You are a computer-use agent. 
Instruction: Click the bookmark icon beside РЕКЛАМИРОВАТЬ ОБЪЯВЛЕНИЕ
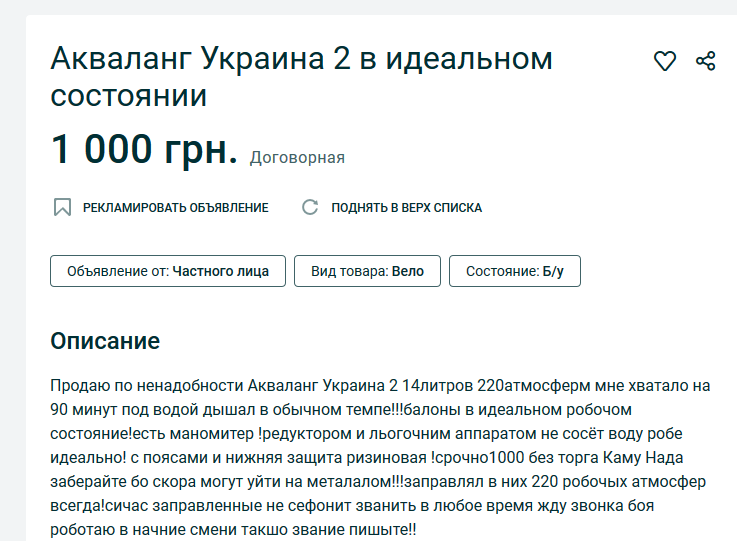[62, 208]
